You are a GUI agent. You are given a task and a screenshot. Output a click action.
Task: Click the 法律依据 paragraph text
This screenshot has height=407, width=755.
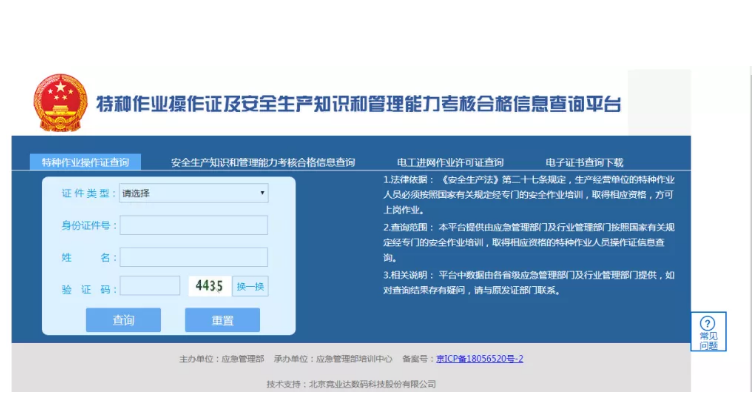pyautogui.click(x=535, y=195)
